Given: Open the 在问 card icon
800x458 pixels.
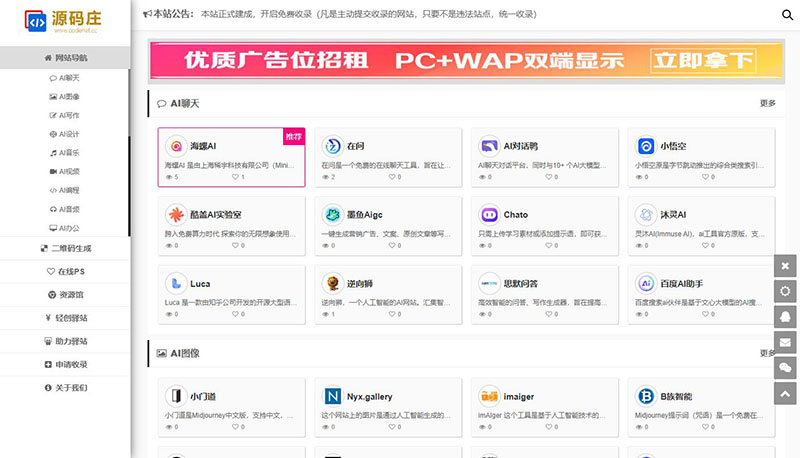Looking at the screenshot, I should [333, 146].
